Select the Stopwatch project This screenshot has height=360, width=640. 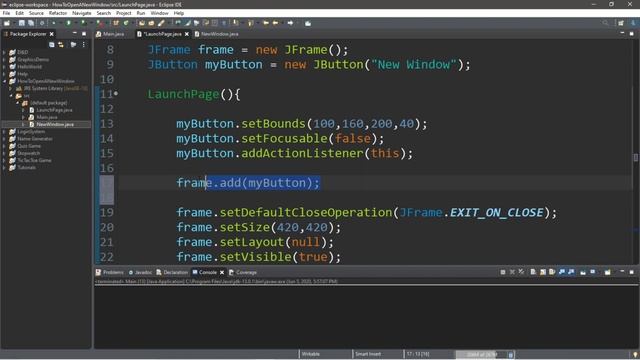click(29, 153)
